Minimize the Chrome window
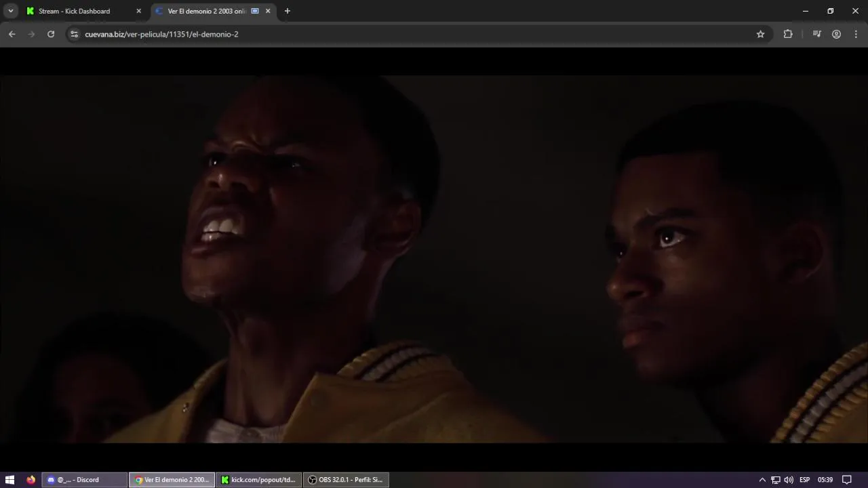The height and width of the screenshot is (488, 868). [x=806, y=11]
